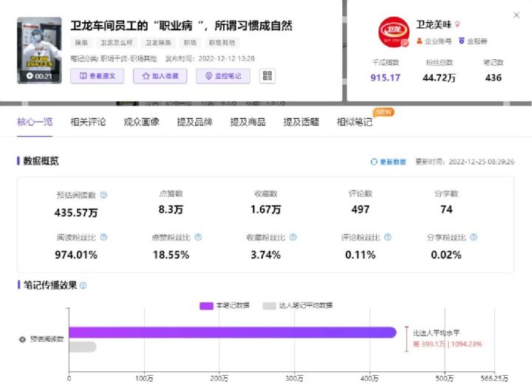Click the help icon next to 阅读粉丝比
This screenshot has height=392, width=532.
(104, 238)
